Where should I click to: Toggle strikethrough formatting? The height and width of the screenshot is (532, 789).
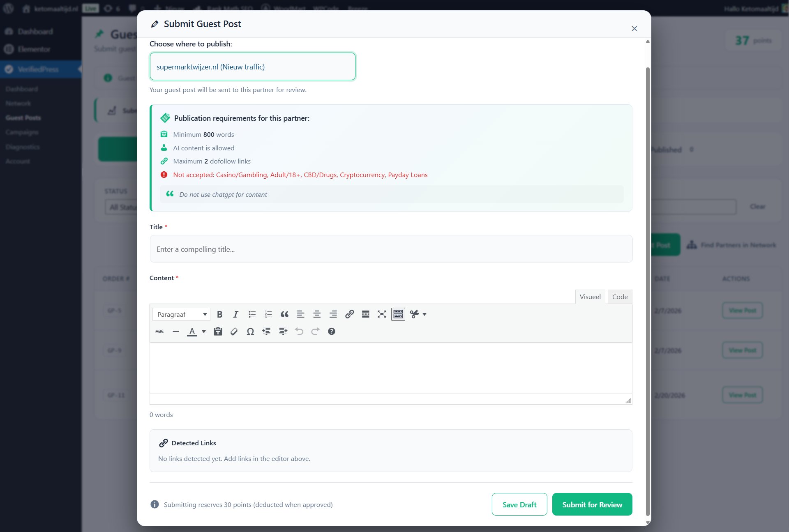pos(159,332)
